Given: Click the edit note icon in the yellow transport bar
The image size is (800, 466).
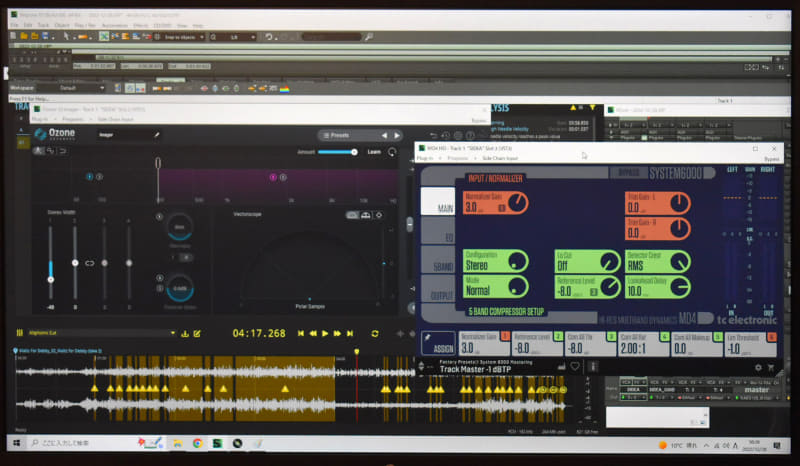Looking at the screenshot, I should pyautogui.click(x=197, y=333).
